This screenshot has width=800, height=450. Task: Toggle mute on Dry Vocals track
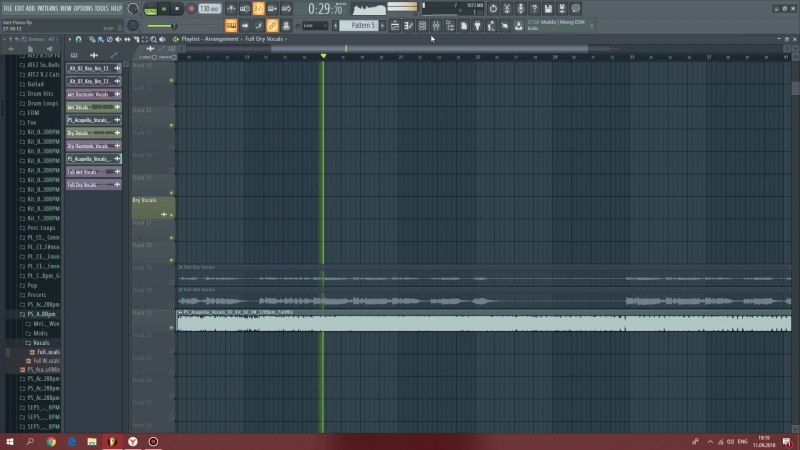click(x=171, y=215)
